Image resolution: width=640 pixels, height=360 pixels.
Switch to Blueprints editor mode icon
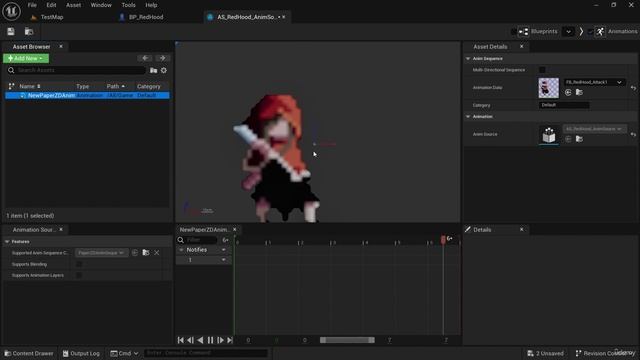coord(523,31)
